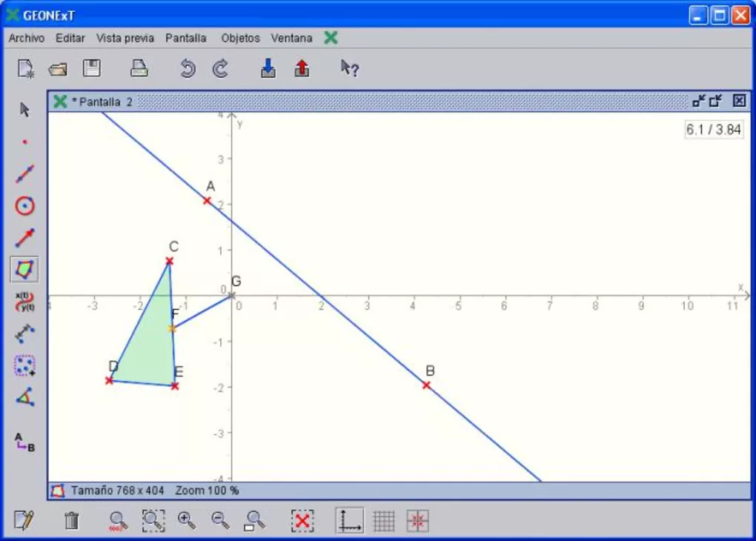Expand the Pantalla menu
Screen dimensions: 756x541
187,38
